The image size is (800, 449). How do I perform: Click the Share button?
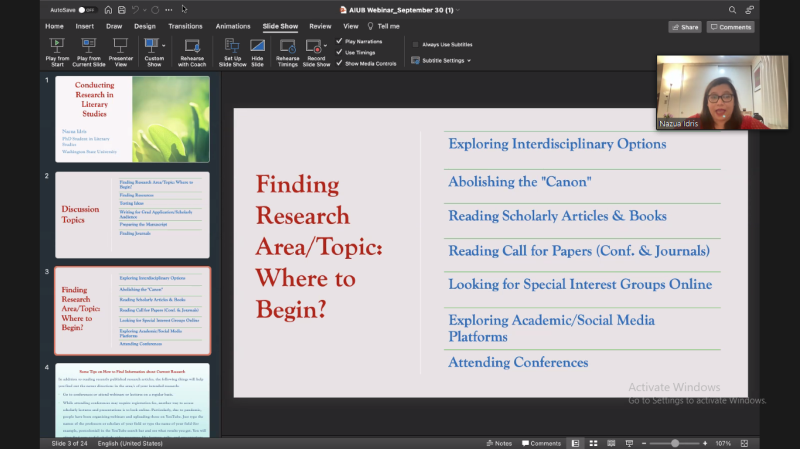685,27
